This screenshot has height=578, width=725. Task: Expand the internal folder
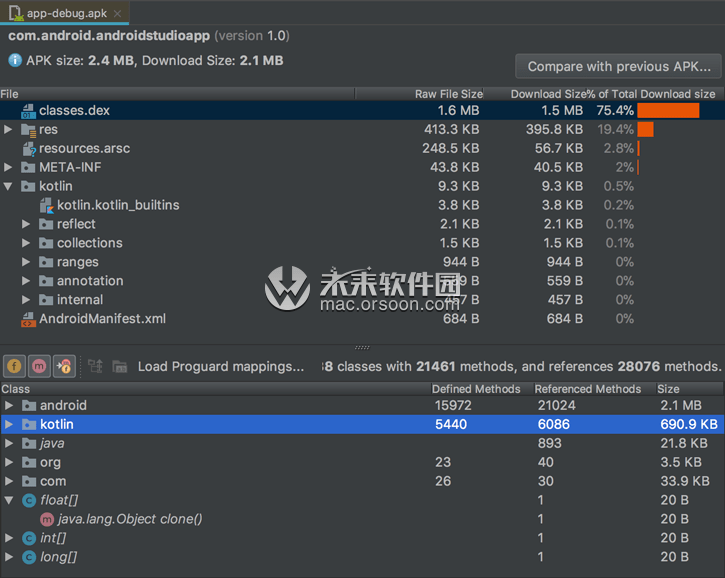[x=26, y=300]
